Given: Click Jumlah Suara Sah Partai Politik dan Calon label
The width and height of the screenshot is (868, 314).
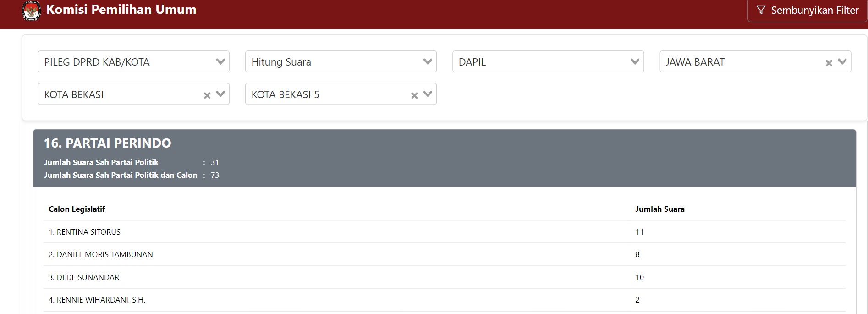Looking at the screenshot, I should (121, 175).
